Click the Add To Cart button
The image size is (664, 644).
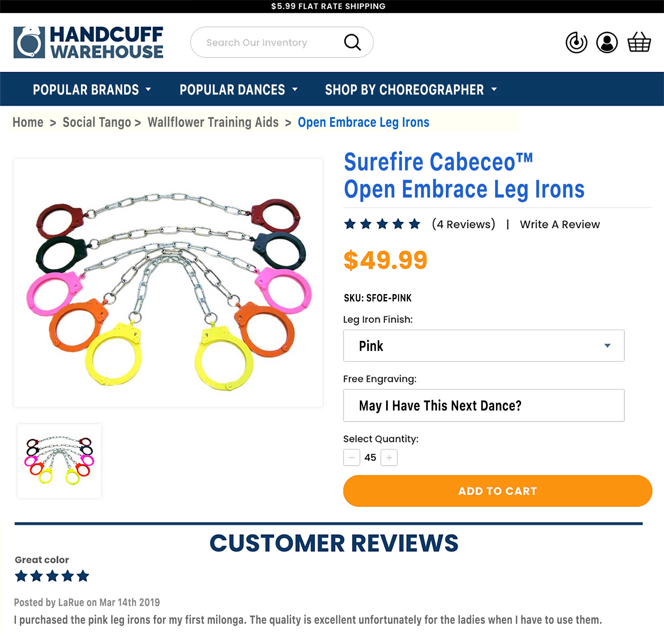497,491
